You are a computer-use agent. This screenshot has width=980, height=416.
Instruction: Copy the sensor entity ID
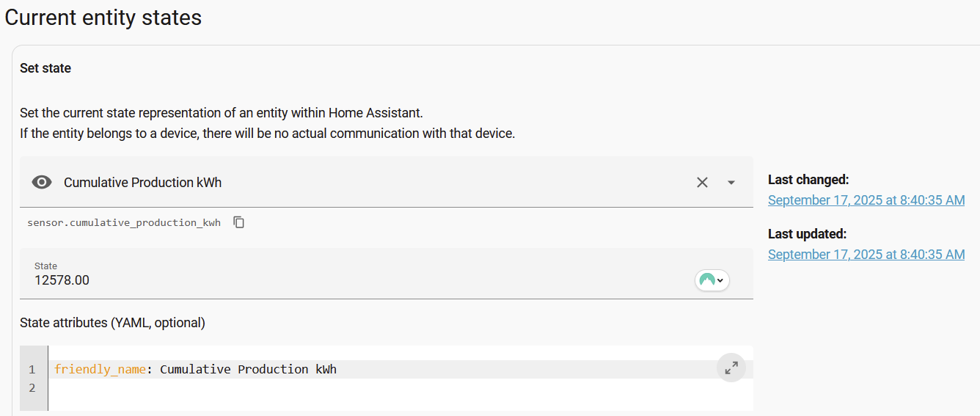pyautogui.click(x=239, y=222)
